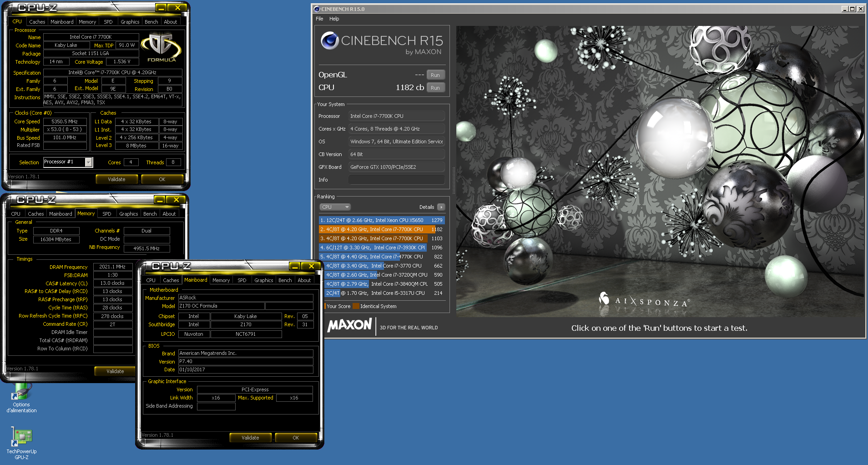Viewport: 868px width, 465px height.
Task: Open Bench tab in top CPU-Z window
Action: pyautogui.click(x=151, y=22)
